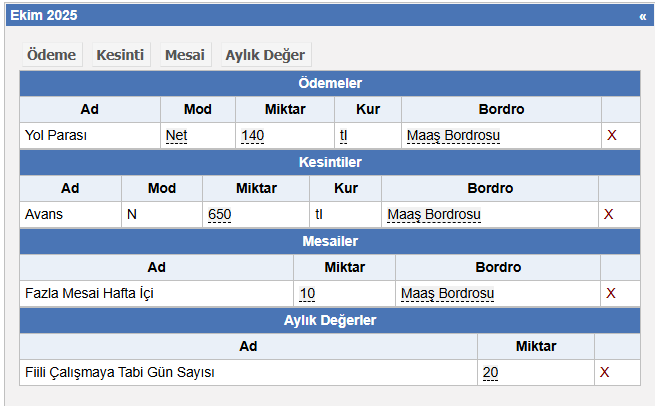Image resolution: width=655 pixels, height=406 pixels.
Task: Select the Mesai tab
Action: click(184, 55)
